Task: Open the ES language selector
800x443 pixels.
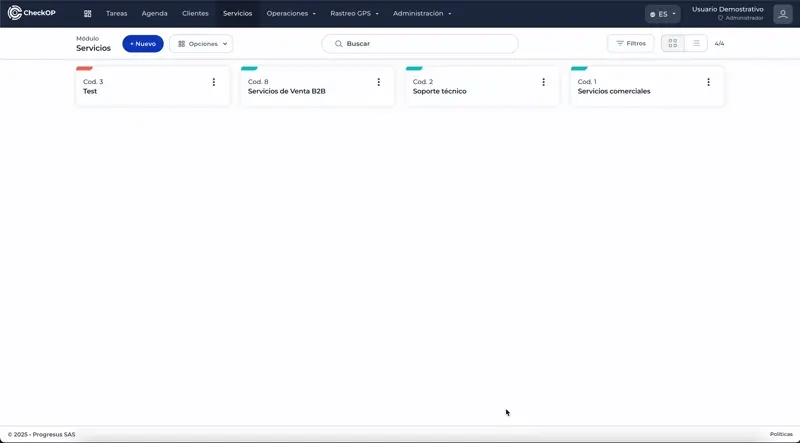Action: [663, 14]
